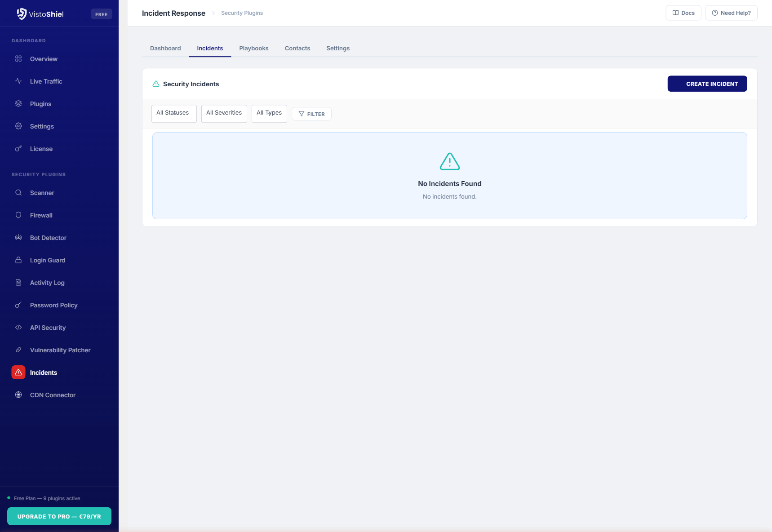Click the Need Help question icon
Viewport: 772px width, 532px height.
coord(714,13)
